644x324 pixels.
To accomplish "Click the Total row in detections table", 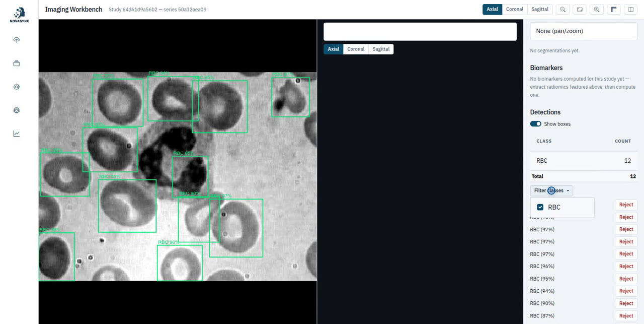I will click(x=584, y=176).
